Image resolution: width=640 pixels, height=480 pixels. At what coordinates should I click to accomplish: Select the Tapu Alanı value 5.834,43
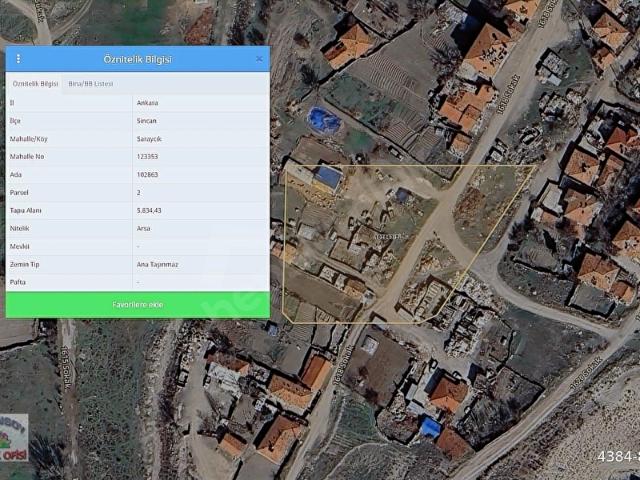[x=149, y=210]
